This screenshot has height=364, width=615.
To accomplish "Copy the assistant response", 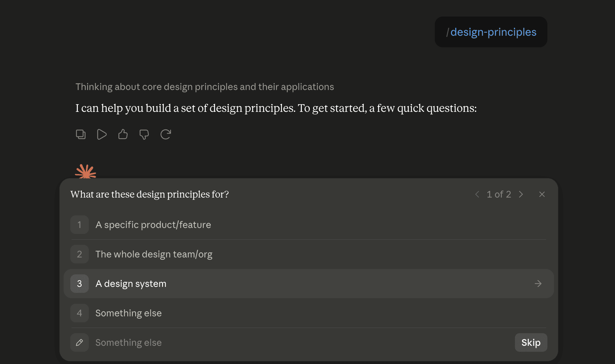I will coord(81,134).
